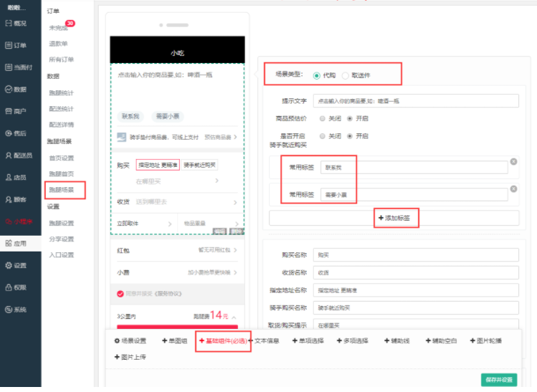The image size is (537, 392).
Task: Open 小程序 mini-program in sidebar
Action: pyautogui.click(x=19, y=221)
